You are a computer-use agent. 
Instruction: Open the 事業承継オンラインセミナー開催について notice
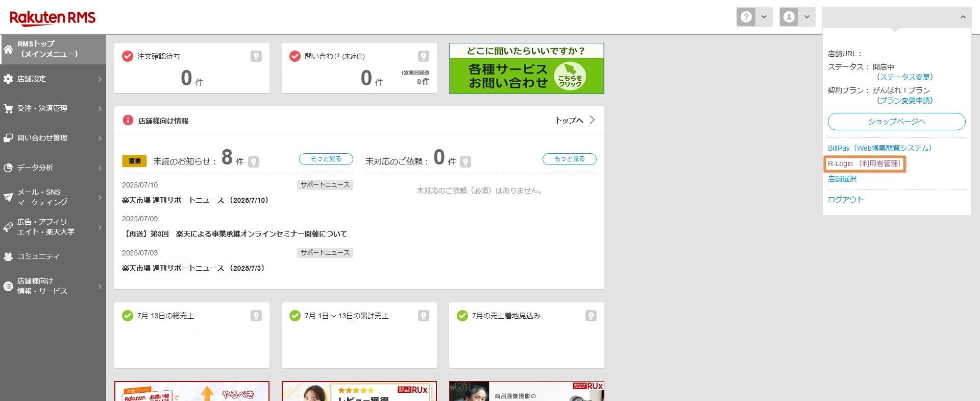pos(234,234)
